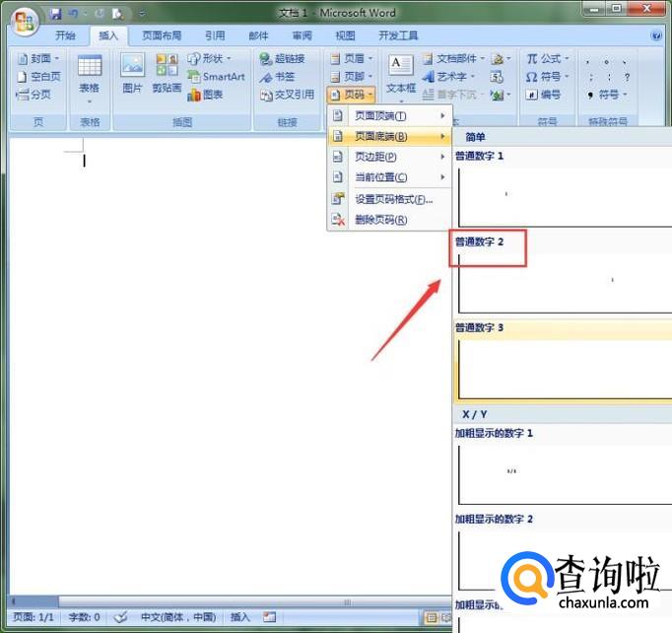
Task: Insert a chart via 图表
Action: (x=205, y=95)
